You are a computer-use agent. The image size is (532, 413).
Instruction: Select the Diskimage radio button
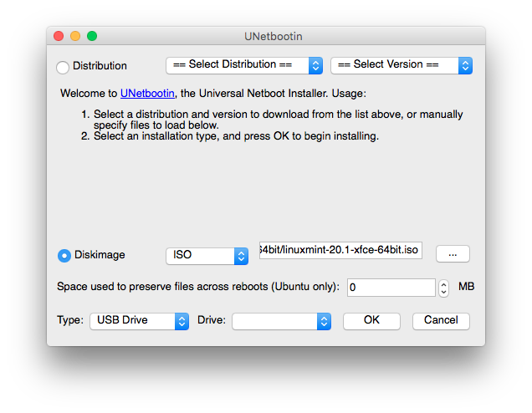pos(64,256)
